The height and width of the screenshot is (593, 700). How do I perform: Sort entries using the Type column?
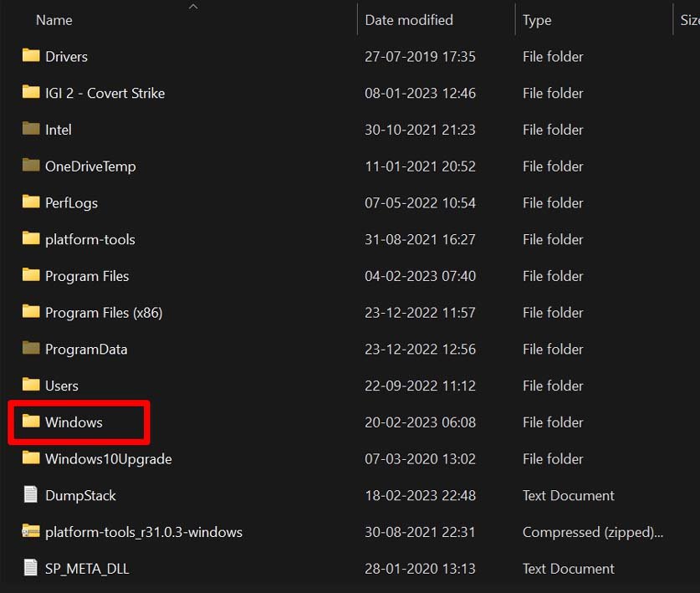tap(536, 19)
